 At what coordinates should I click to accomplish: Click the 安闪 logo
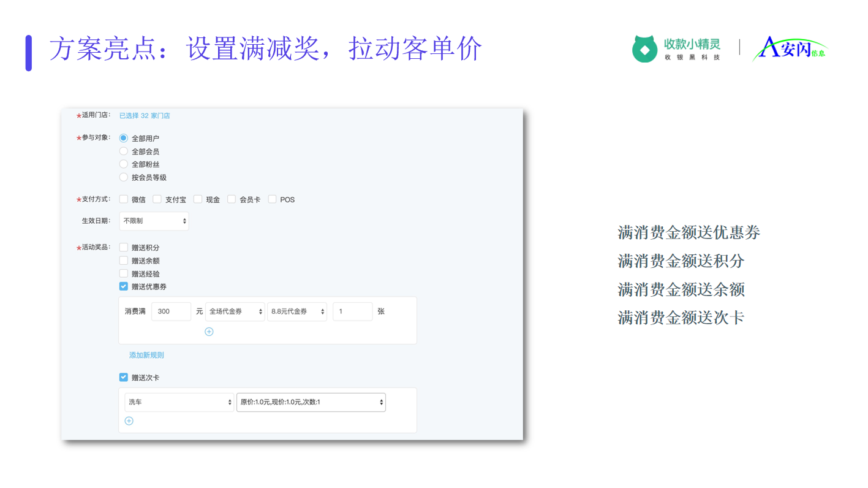790,48
